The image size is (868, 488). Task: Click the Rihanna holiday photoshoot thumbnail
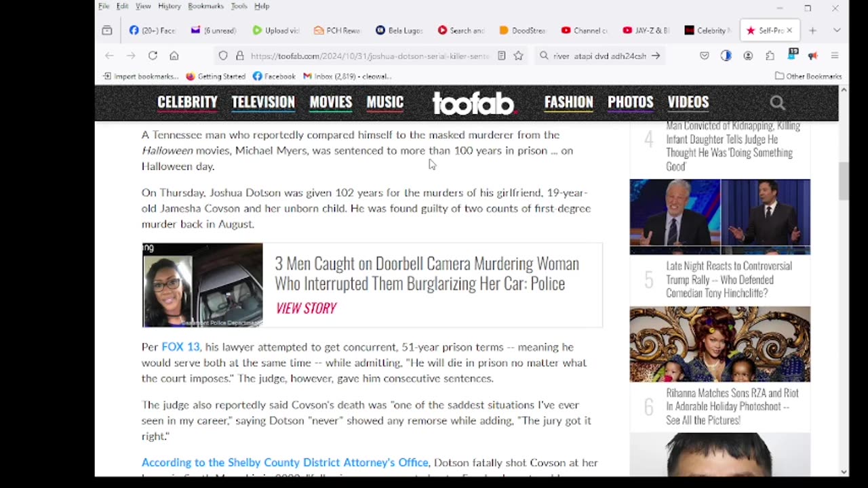[719, 344]
